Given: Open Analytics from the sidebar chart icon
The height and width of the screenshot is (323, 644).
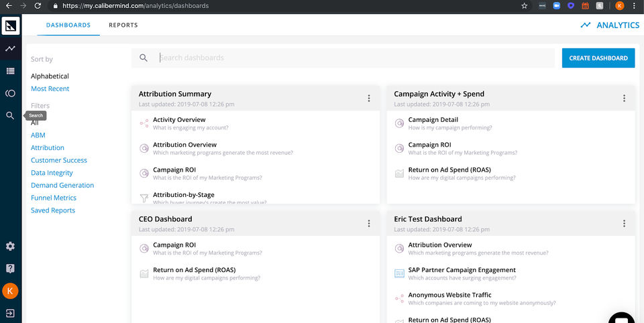Looking at the screenshot, I should point(11,49).
